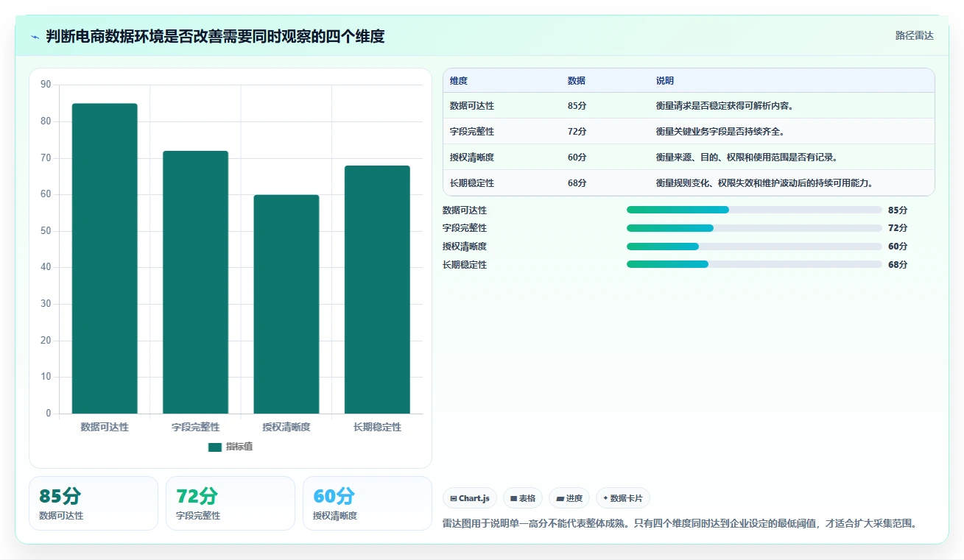Screen dimensions: 964x560
Task: Click the 长期稳定性 cell in the table
Action: 472,183
